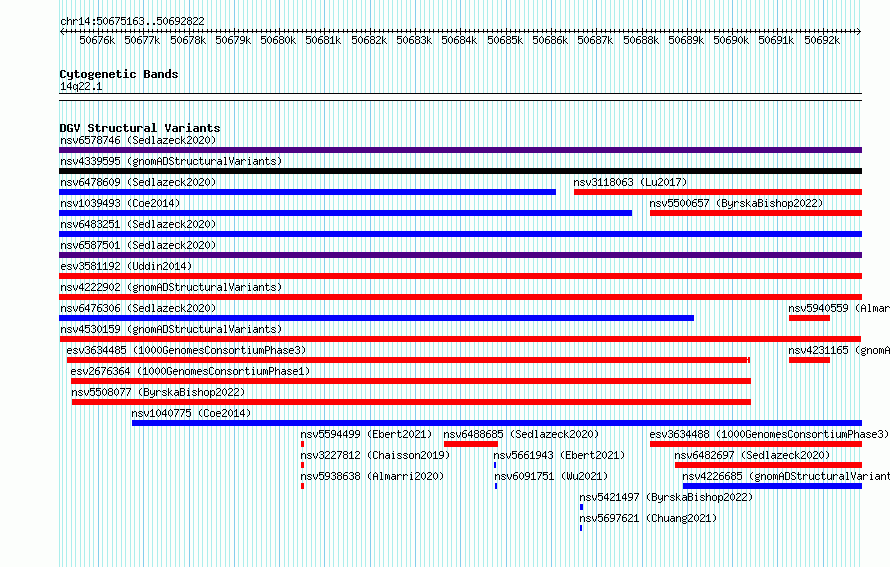Click chr14:50675163..50692822 region text
The image size is (890, 567).
click(x=132, y=21)
